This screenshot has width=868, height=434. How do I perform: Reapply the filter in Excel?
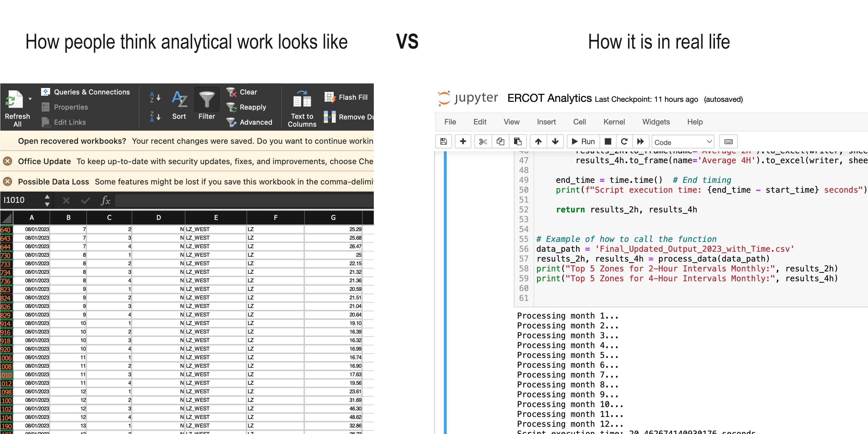[246, 107]
